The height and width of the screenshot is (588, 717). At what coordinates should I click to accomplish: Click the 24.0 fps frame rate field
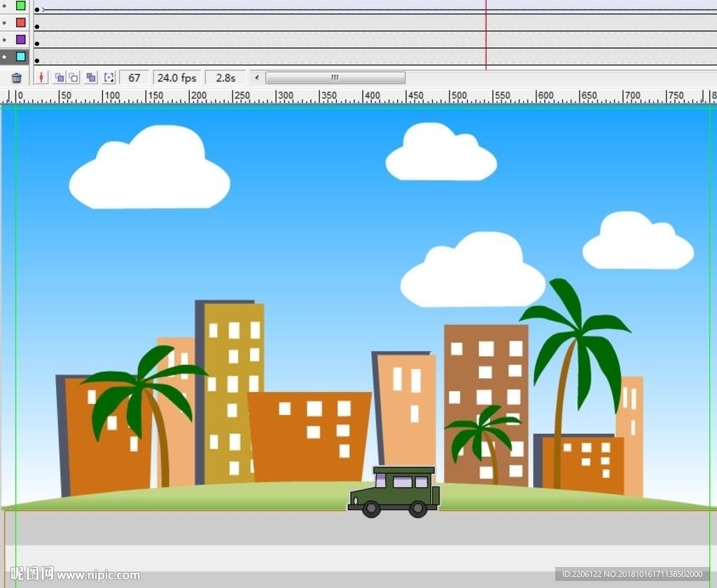(x=176, y=78)
